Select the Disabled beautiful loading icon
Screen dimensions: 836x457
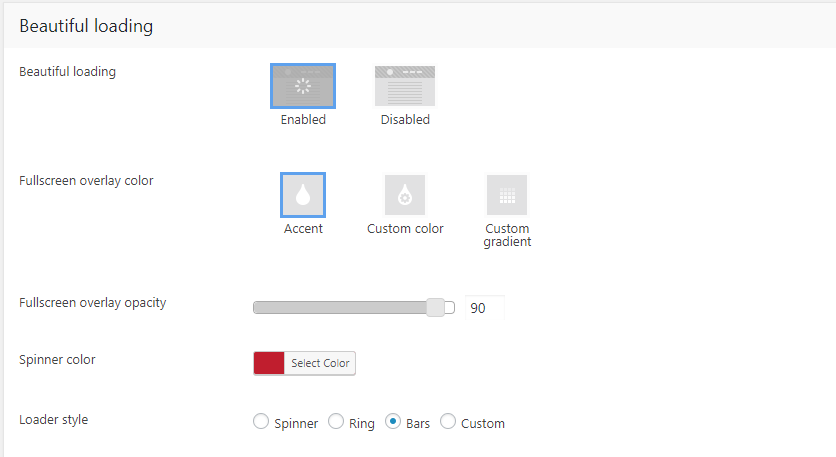coord(405,86)
